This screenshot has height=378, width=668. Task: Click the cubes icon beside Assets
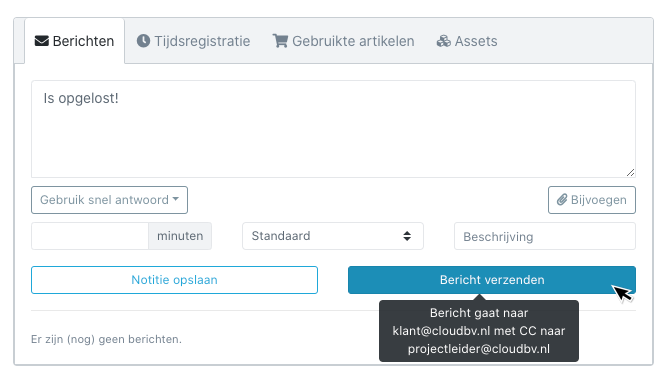tap(443, 41)
